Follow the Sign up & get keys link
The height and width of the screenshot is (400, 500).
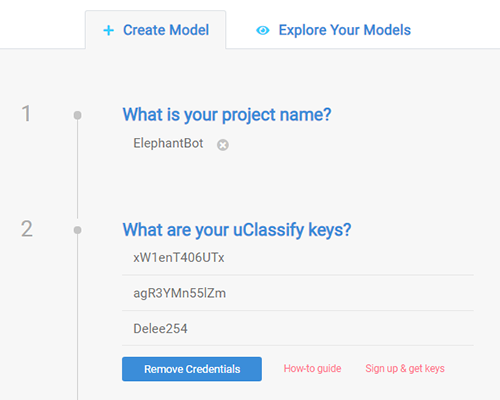[405, 368]
